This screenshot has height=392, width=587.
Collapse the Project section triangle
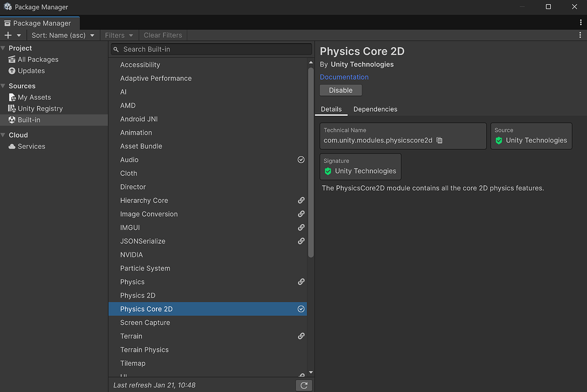point(3,48)
